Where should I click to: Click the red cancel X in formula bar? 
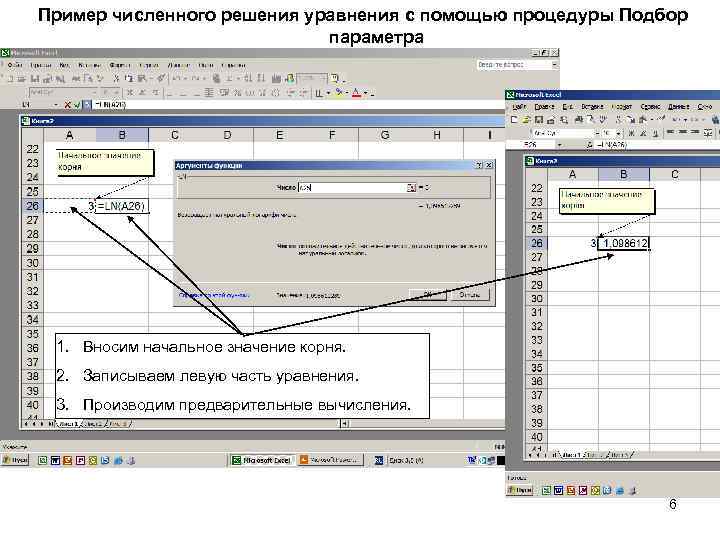click(68, 105)
